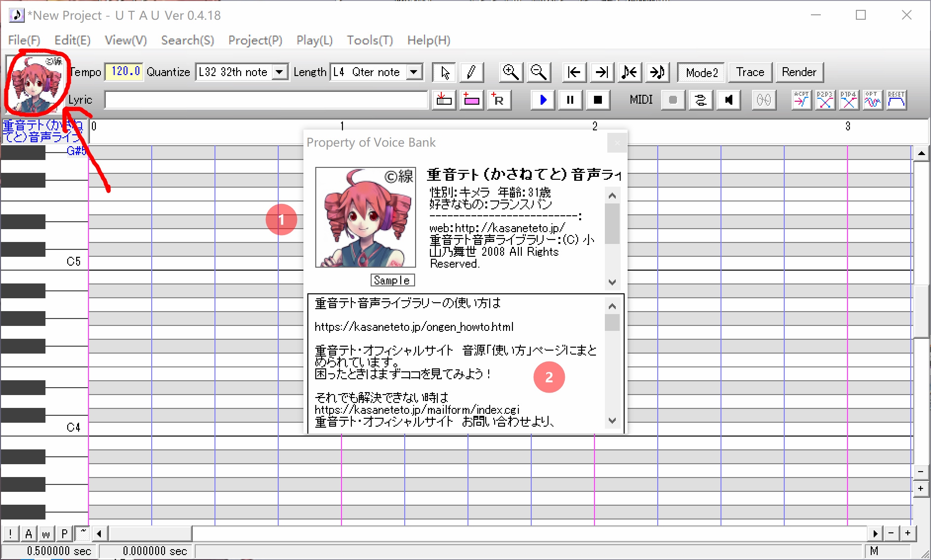The width and height of the screenshot is (931, 560).
Task: Stop playback with the square button
Action: click(598, 100)
